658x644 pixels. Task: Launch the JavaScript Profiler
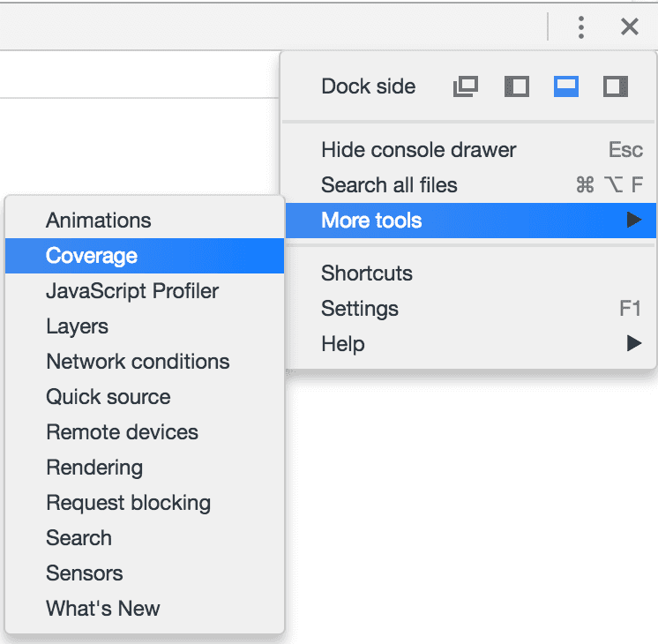(132, 291)
